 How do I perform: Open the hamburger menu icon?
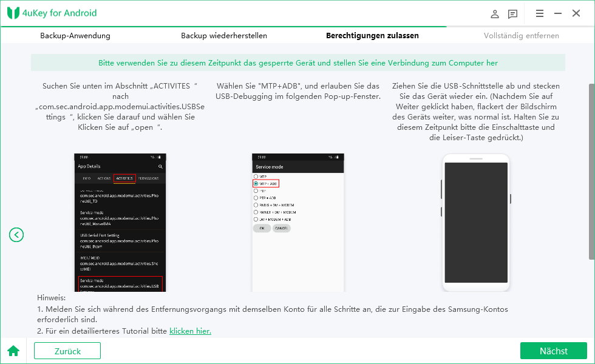[539, 13]
